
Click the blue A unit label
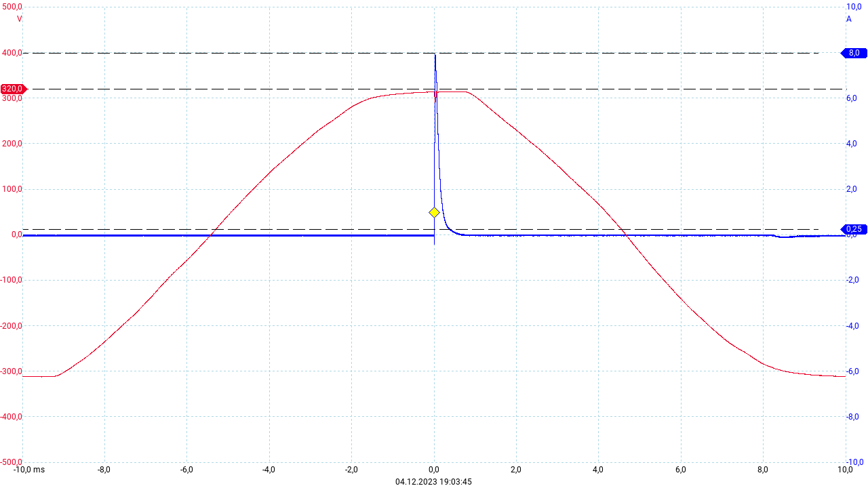[848, 19]
